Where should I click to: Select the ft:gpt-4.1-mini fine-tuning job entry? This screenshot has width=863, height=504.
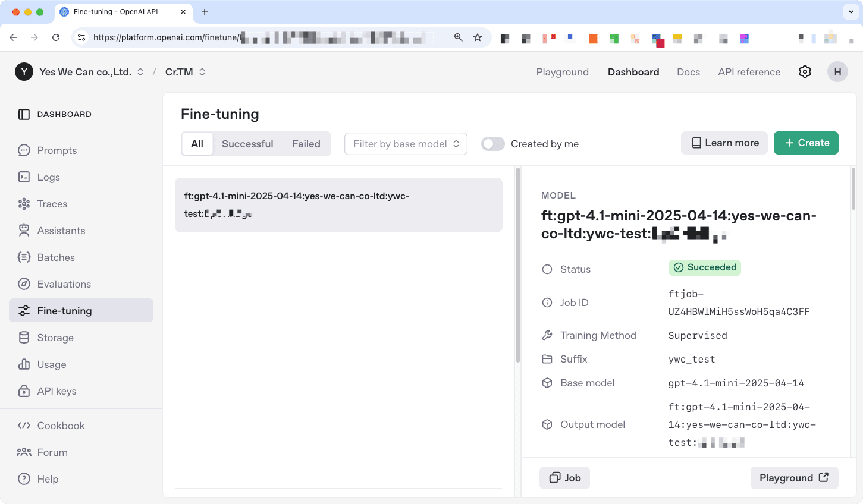click(338, 204)
